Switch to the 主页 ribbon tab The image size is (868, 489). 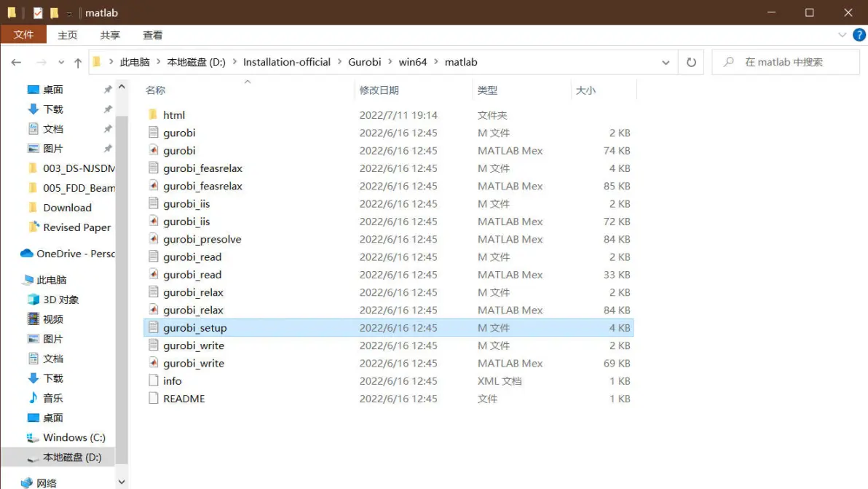click(x=68, y=35)
